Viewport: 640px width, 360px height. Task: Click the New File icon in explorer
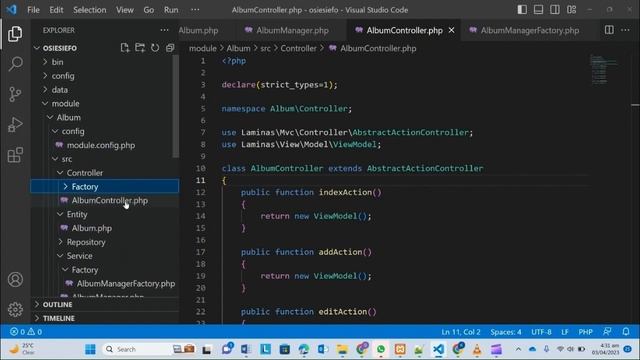[125, 48]
